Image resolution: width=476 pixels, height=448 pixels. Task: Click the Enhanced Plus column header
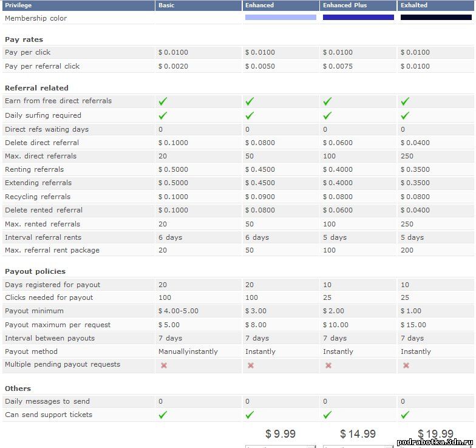click(x=345, y=5)
